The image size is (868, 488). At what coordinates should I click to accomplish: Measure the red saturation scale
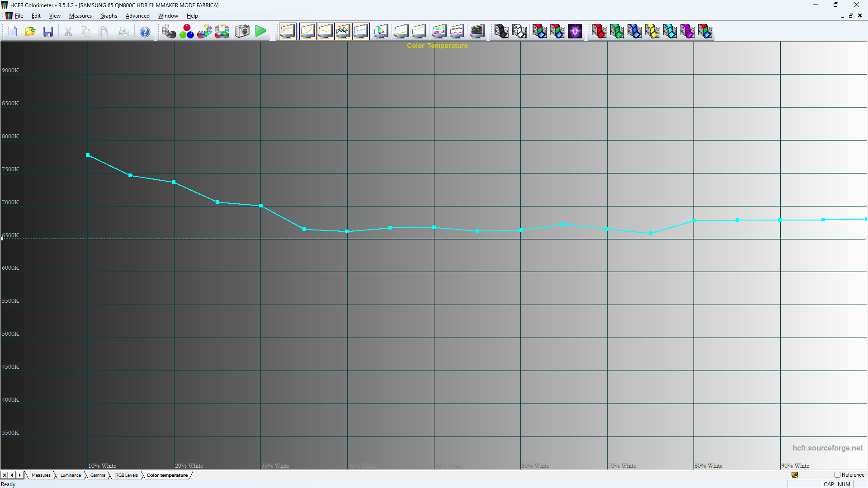(x=599, y=31)
